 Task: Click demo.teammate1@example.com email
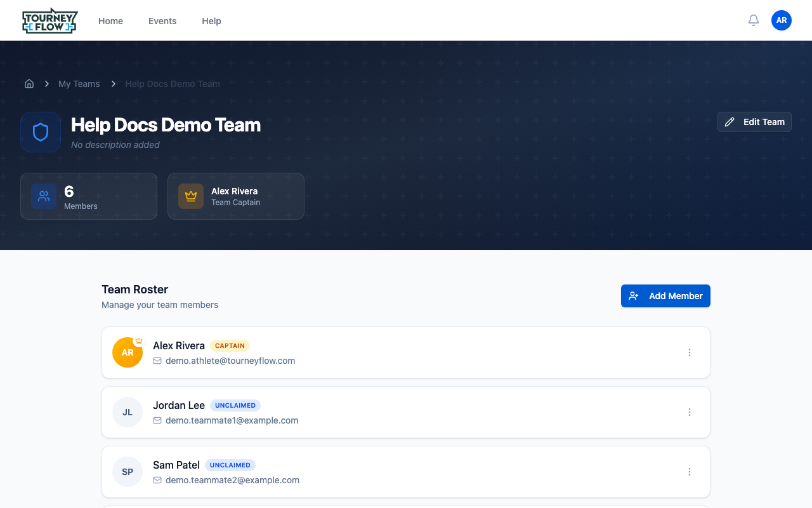[x=232, y=420]
